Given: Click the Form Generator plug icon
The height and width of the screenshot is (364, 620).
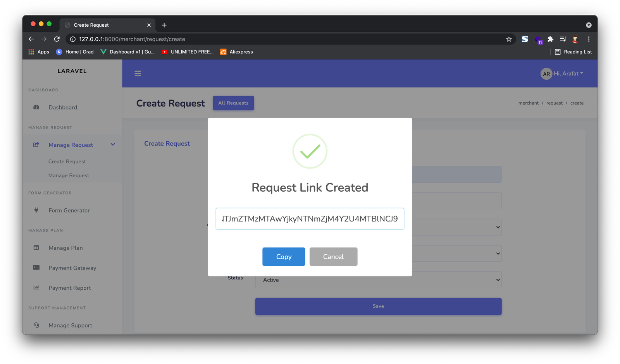Looking at the screenshot, I should [36, 210].
